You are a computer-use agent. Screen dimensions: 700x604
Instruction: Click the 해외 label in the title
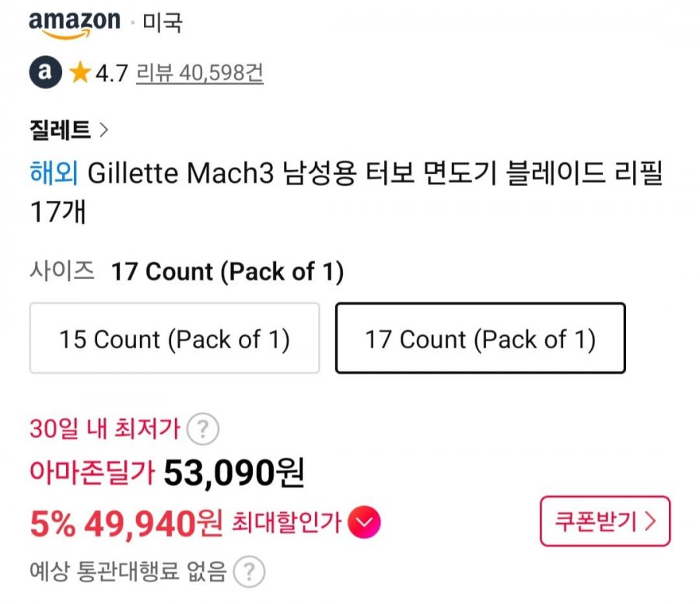[x=54, y=173]
